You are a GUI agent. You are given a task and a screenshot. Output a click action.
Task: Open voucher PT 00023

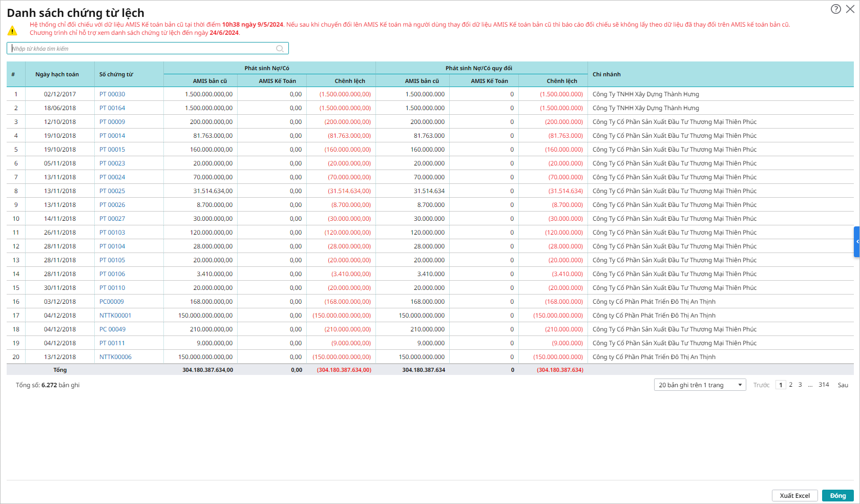click(x=112, y=163)
